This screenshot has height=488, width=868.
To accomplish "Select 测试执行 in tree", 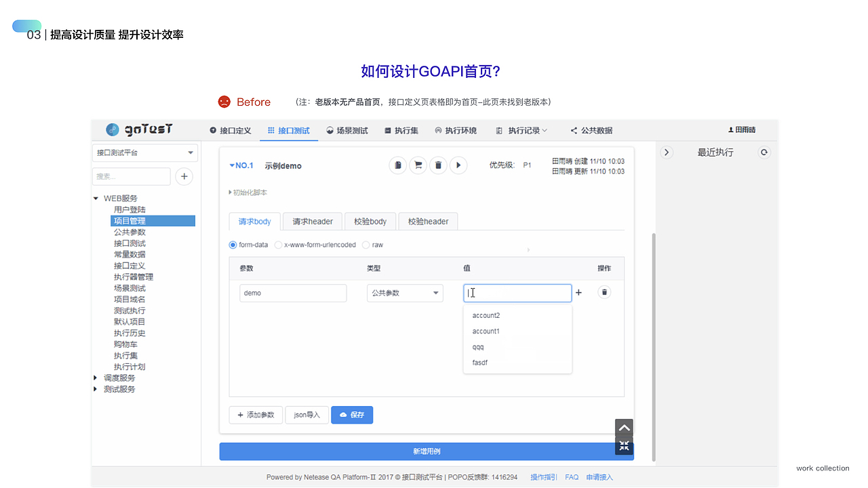I will click(x=130, y=310).
